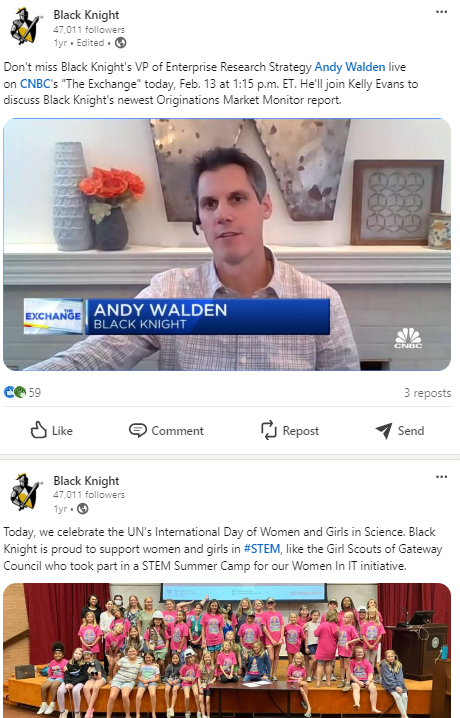Open three-dot menu on STEM post
The height and width of the screenshot is (718, 460).
tap(441, 477)
